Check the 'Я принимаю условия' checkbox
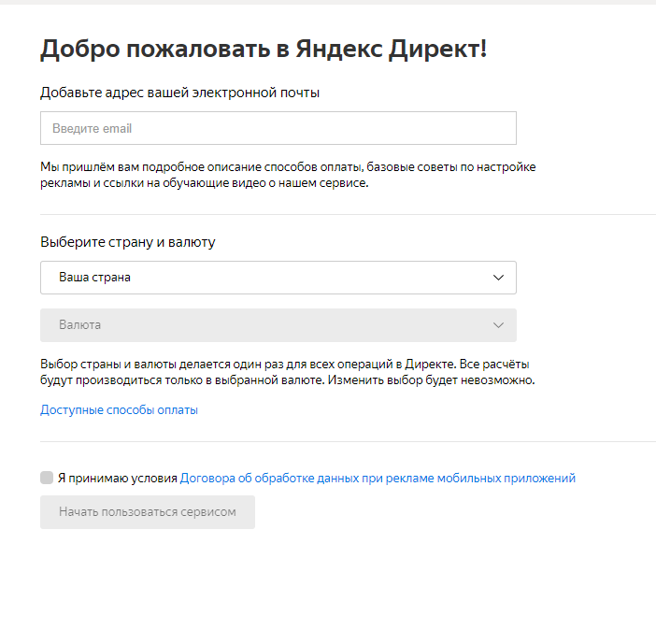 [x=47, y=478]
